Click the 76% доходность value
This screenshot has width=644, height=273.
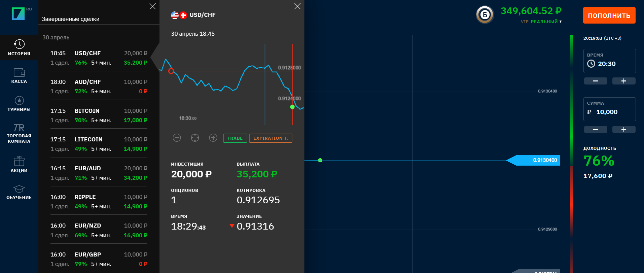(x=599, y=161)
